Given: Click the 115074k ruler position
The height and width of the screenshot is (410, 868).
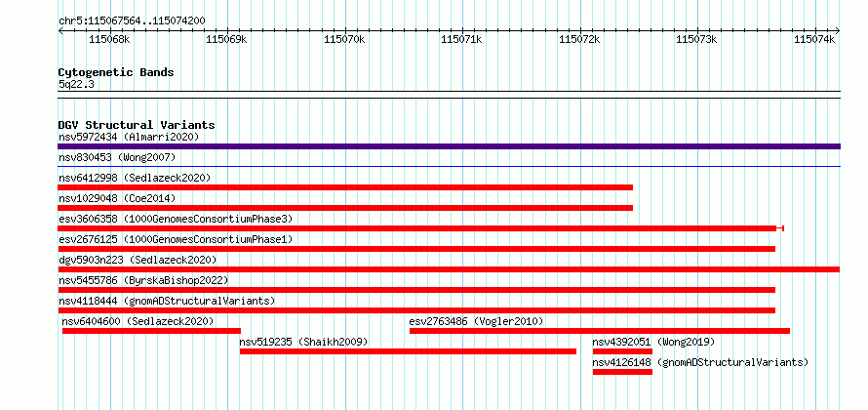Looking at the screenshot, I should point(814,39).
